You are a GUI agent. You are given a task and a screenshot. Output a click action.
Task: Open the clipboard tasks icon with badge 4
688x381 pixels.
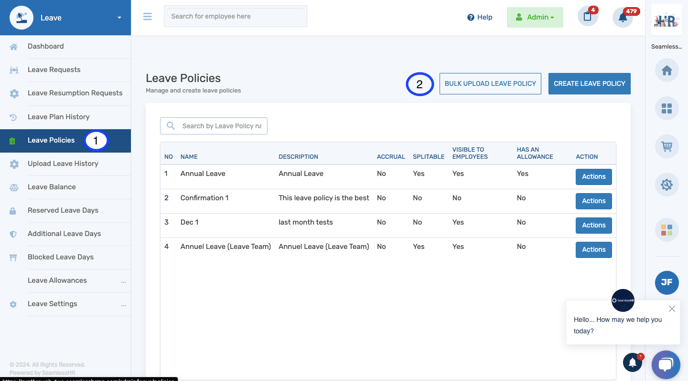588,17
